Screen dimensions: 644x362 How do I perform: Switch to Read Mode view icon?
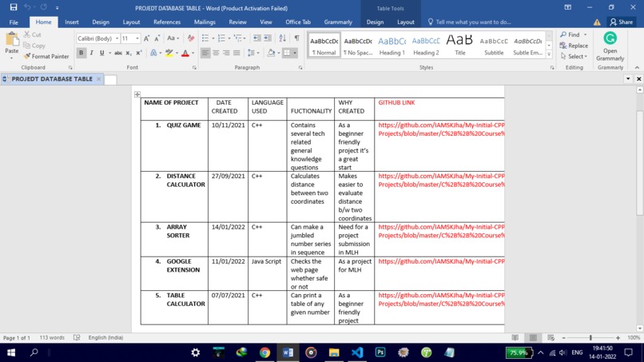(x=515, y=337)
